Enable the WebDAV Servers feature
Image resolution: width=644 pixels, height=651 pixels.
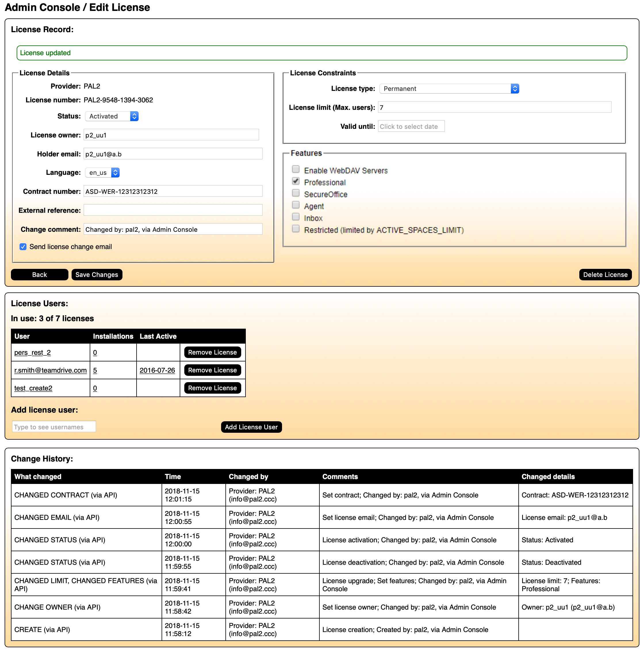pos(296,169)
